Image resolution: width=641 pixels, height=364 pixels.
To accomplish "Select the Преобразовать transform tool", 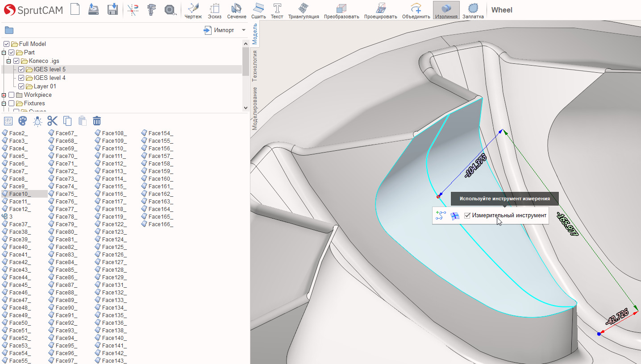I will point(341,11).
